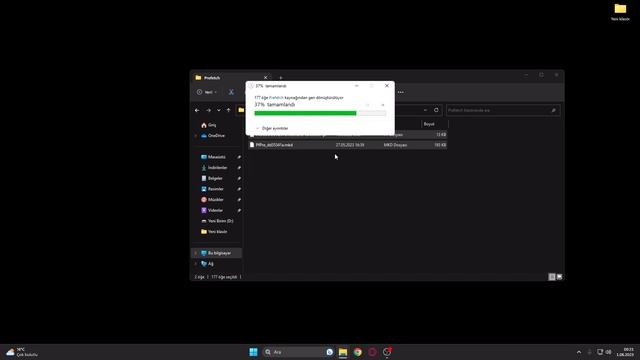This screenshot has height=360, width=640.
Task: Launch Google Chrome from the taskbar
Action: coord(358,352)
